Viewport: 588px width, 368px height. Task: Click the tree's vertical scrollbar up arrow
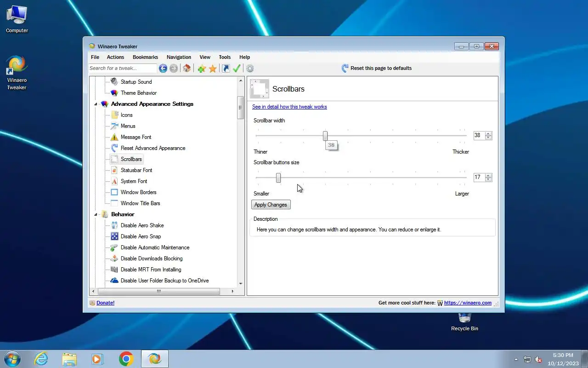241,80
